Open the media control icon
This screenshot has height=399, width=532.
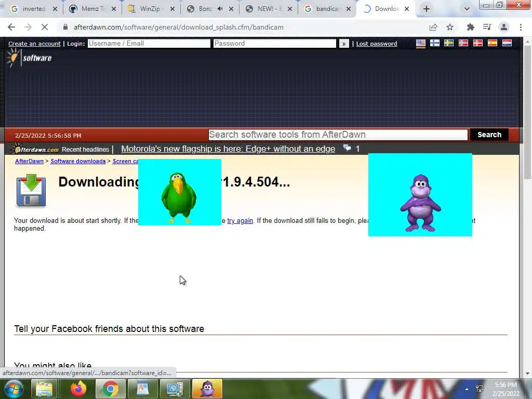click(x=487, y=27)
